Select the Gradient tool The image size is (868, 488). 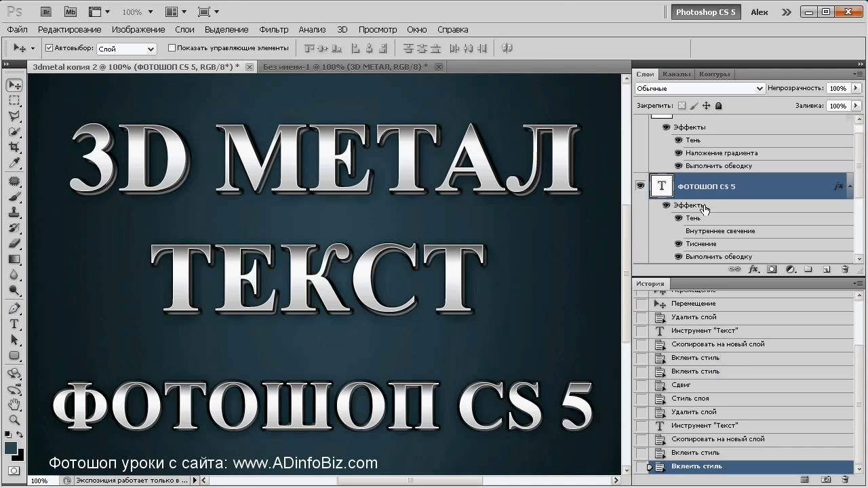(x=14, y=260)
